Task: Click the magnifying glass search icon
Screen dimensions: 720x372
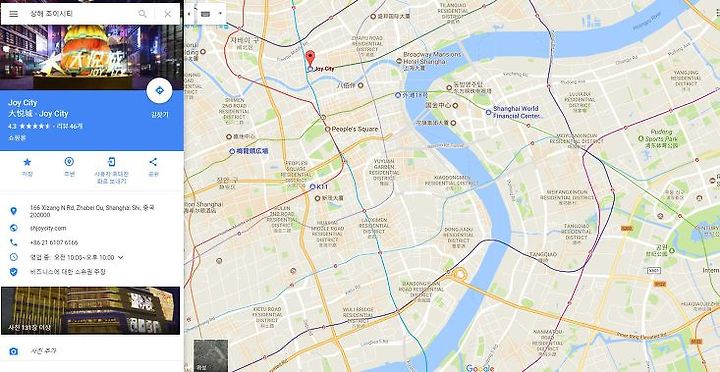Action: point(143,14)
